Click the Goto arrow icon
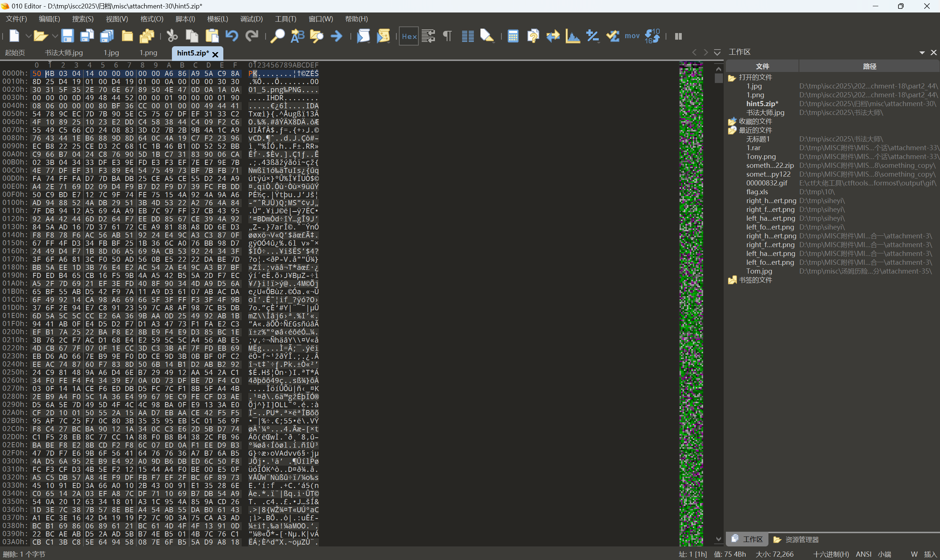This screenshot has width=940, height=560. pos(336,36)
